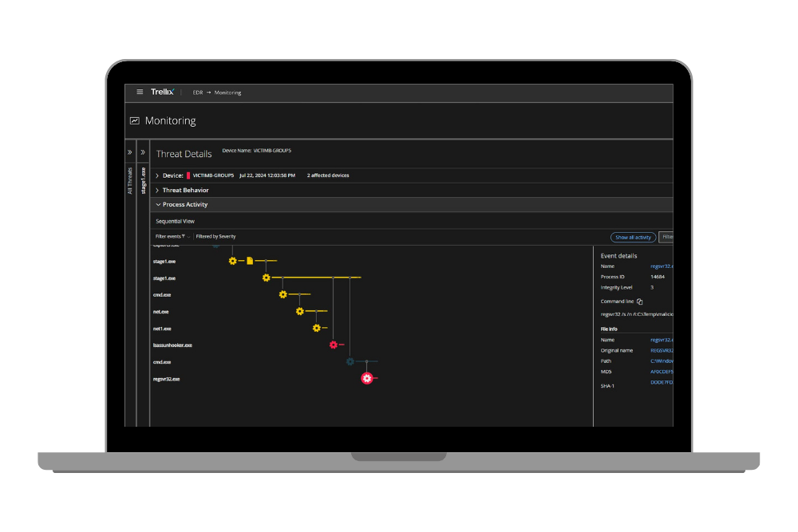Click the VICTIMB-GROUP5 device name in Device row
This screenshot has height=532, width=798.
tap(213, 175)
